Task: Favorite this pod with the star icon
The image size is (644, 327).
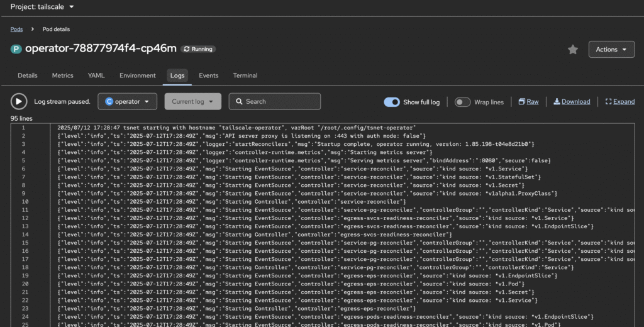Action: pos(572,49)
